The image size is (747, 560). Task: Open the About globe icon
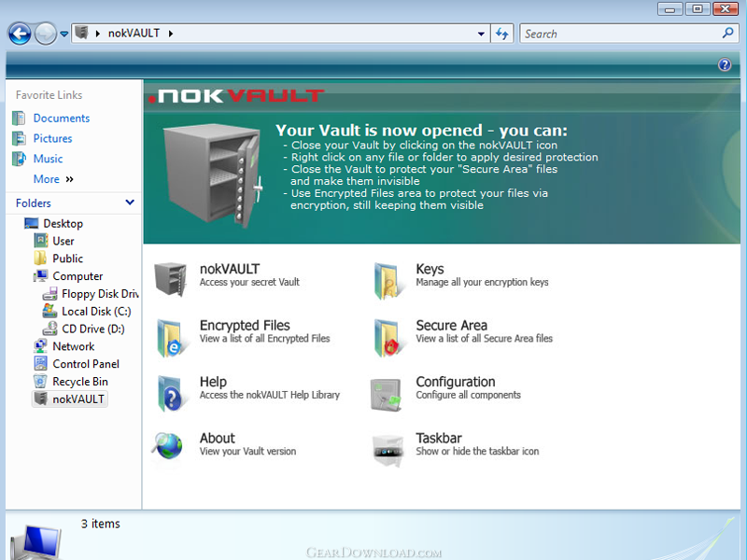tap(168, 446)
